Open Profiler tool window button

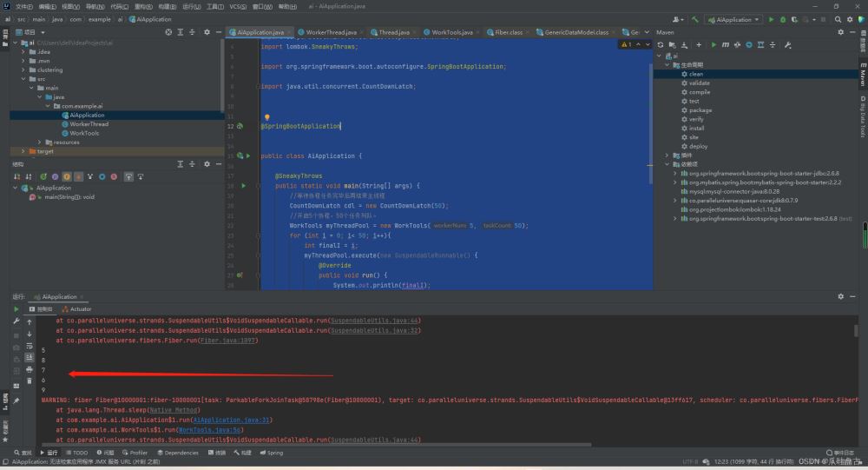pyautogui.click(x=135, y=453)
